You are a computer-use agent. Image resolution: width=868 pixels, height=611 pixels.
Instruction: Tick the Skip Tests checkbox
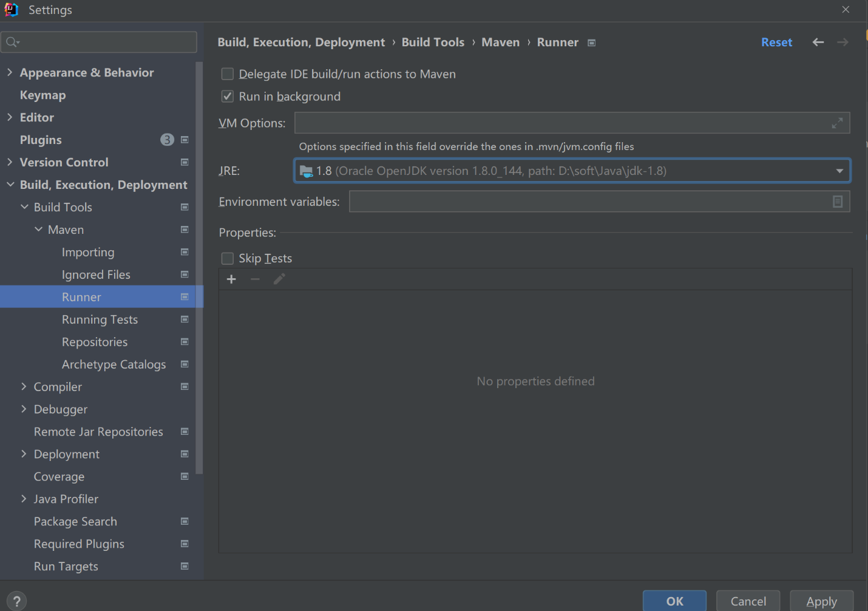228,259
